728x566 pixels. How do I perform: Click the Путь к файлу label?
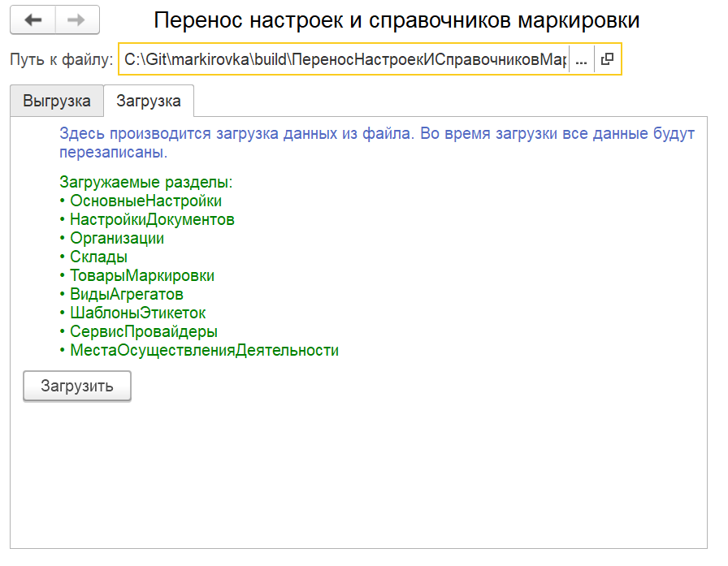tap(61, 59)
